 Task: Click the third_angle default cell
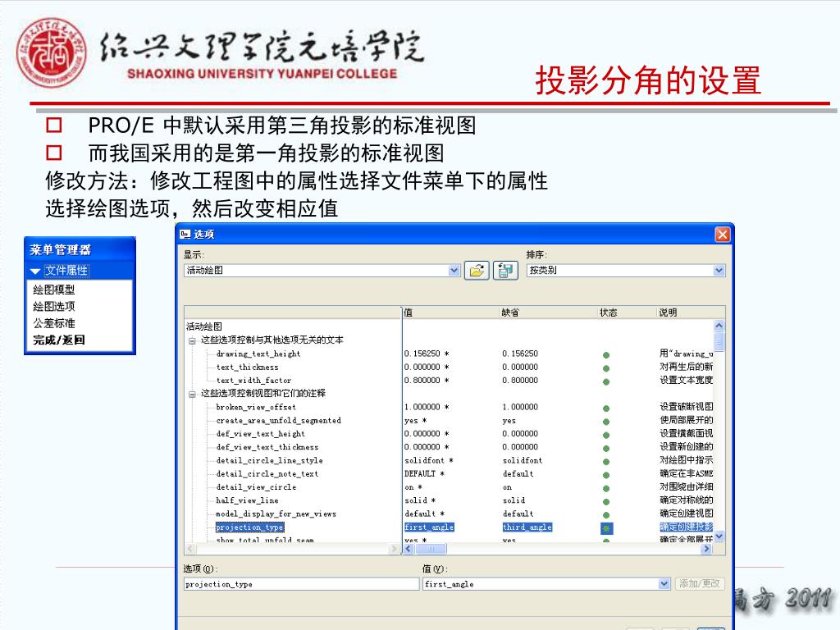(x=527, y=527)
